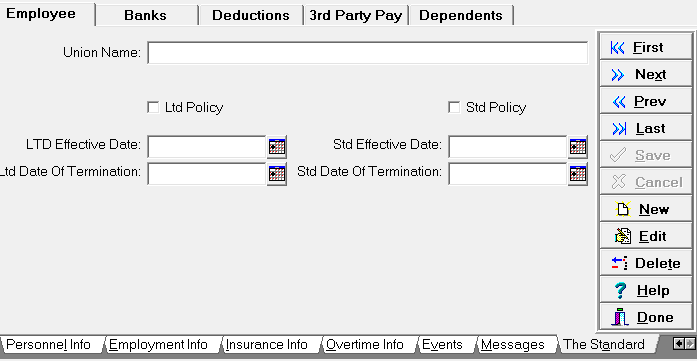Jump to the Last record
The image size is (697, 361).
coord(646,128)
